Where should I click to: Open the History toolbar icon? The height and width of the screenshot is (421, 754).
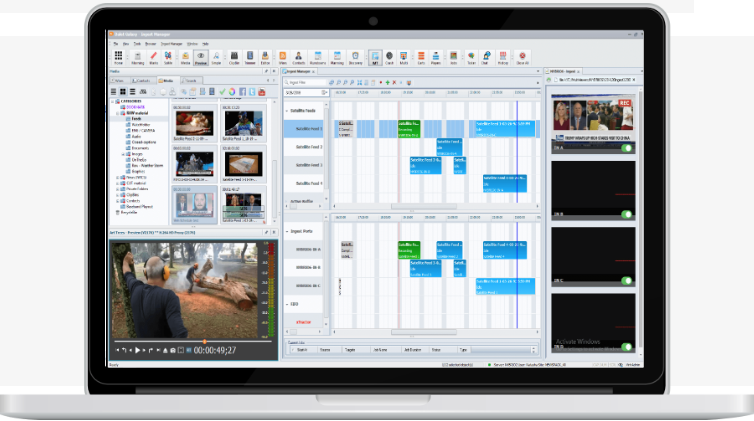coord(503,57)
